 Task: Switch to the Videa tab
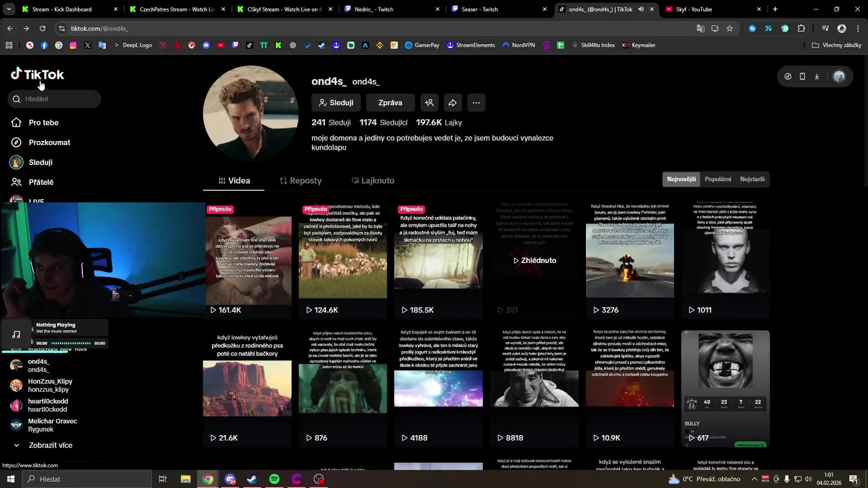click(234, 181)
